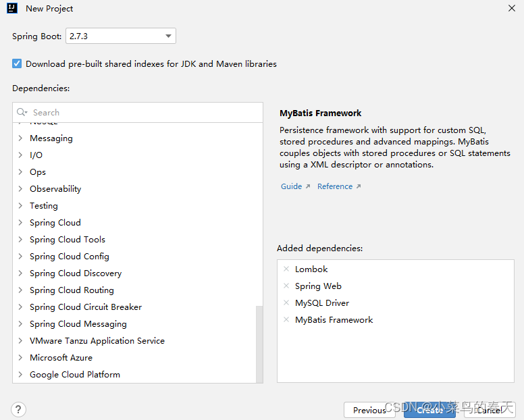Go back with the Previous button
Image resolution: width=524 pixels, height=420 pixels.
pyautogui.click(x=369, y=410)
